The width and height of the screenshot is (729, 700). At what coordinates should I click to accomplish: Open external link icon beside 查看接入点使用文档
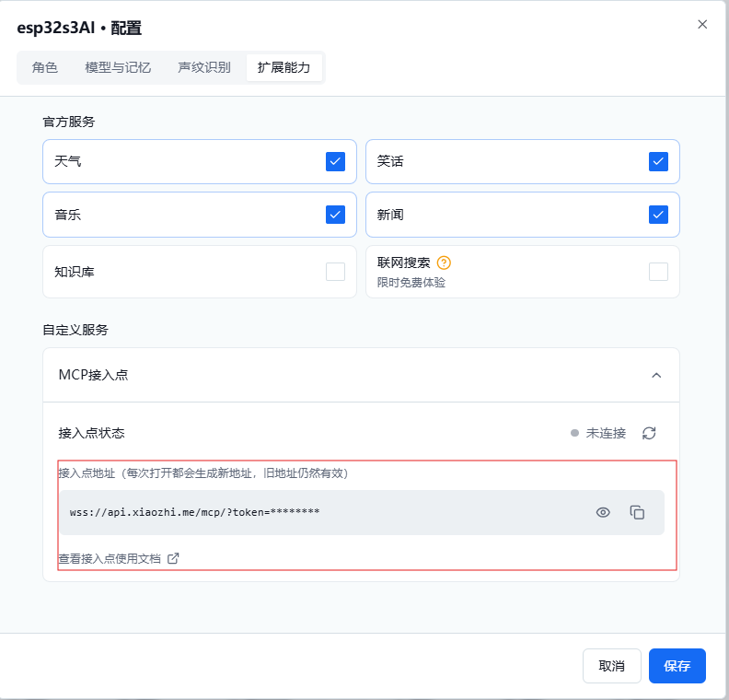coord(173,558)
